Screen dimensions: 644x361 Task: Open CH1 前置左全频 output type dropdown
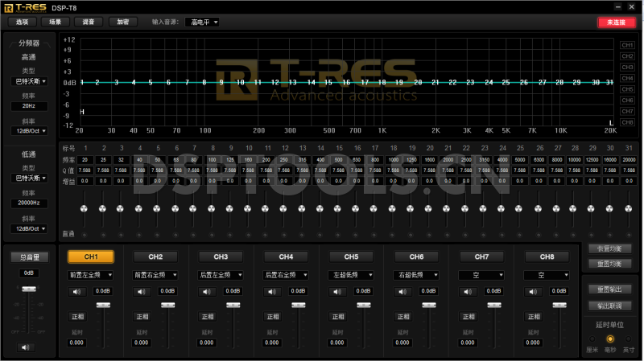[x=90, y=275]
